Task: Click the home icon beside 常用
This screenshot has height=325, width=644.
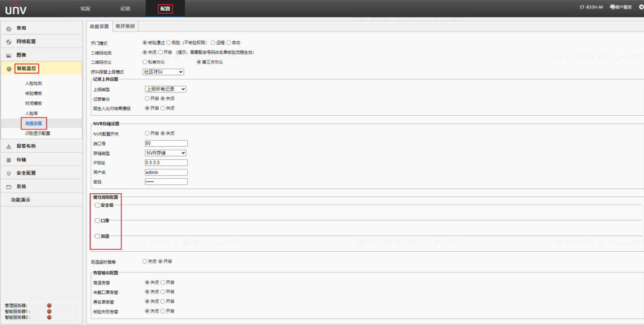Action: pos(9,29)
